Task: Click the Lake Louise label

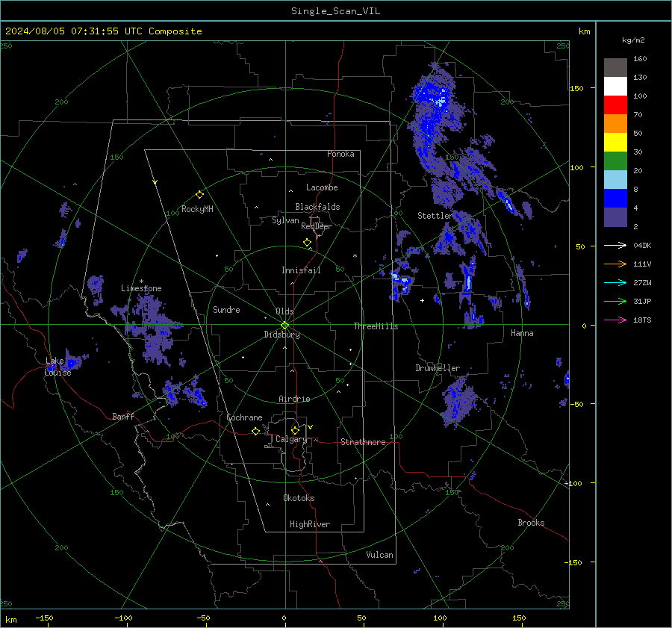Action: [57, 367]
